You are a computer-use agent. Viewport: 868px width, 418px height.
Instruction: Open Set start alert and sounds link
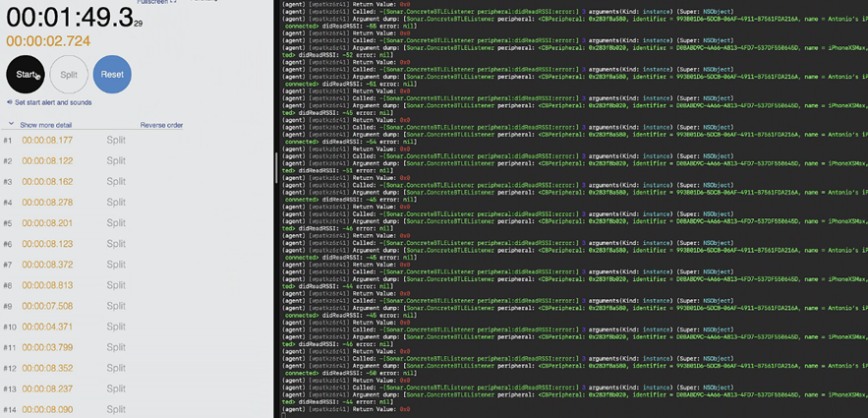click(53, 102)
